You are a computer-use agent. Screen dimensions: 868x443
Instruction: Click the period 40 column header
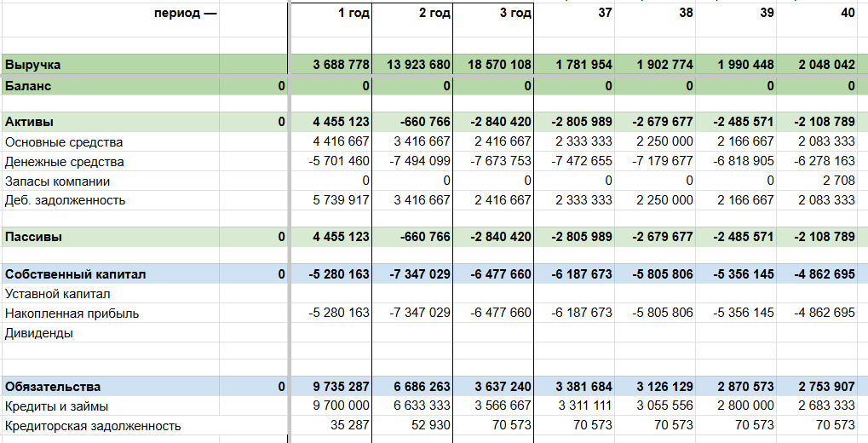pyautogui.click(x=847, y=14)
